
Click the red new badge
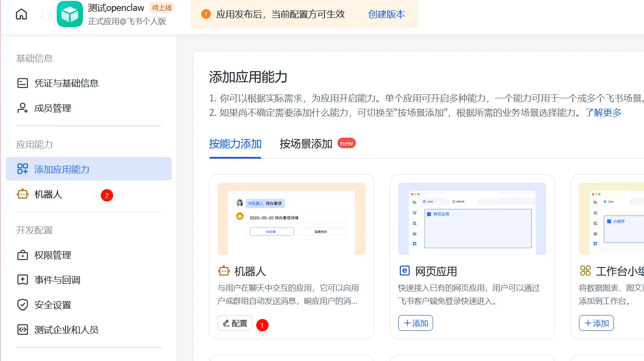click(347, 143)
